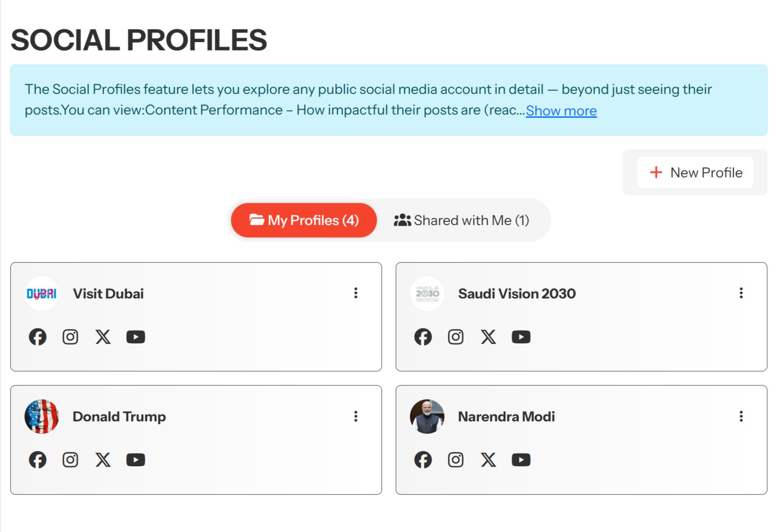
Task: Open Donald Trump's Facebook icon
Action: click(x=38, y=460)
